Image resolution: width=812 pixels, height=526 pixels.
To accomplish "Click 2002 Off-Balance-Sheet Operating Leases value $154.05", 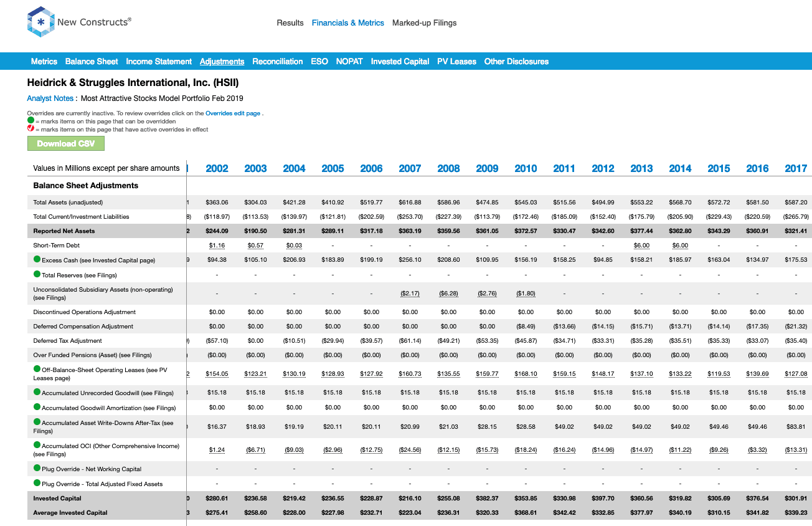I will (217, 374).
